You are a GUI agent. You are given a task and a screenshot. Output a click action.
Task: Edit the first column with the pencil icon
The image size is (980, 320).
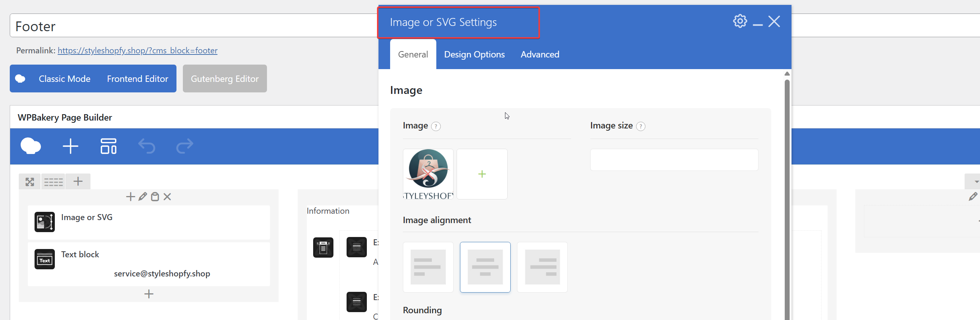(x=143, y=197)
